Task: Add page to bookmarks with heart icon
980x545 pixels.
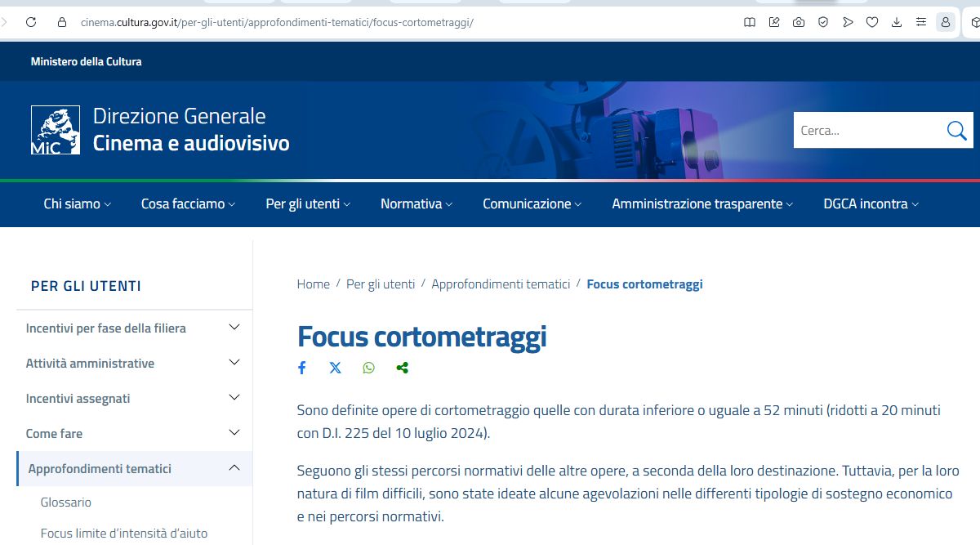Action: point(872,22)
